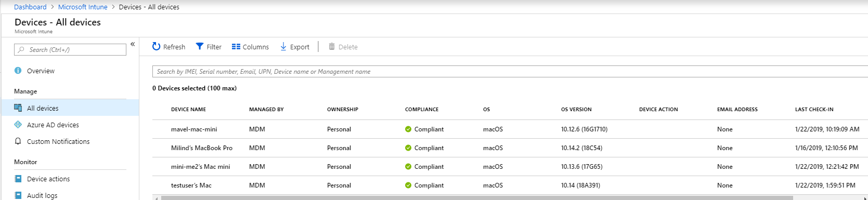Click Compliant text in mavel-mac-mini row
Viewport: 868px width, 200px height.
[x=429, y=129]
